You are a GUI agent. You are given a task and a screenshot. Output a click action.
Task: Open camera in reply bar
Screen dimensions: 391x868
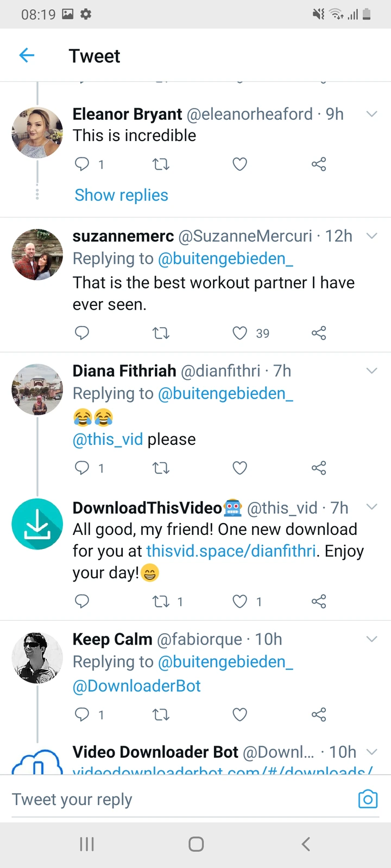[368, 799]
